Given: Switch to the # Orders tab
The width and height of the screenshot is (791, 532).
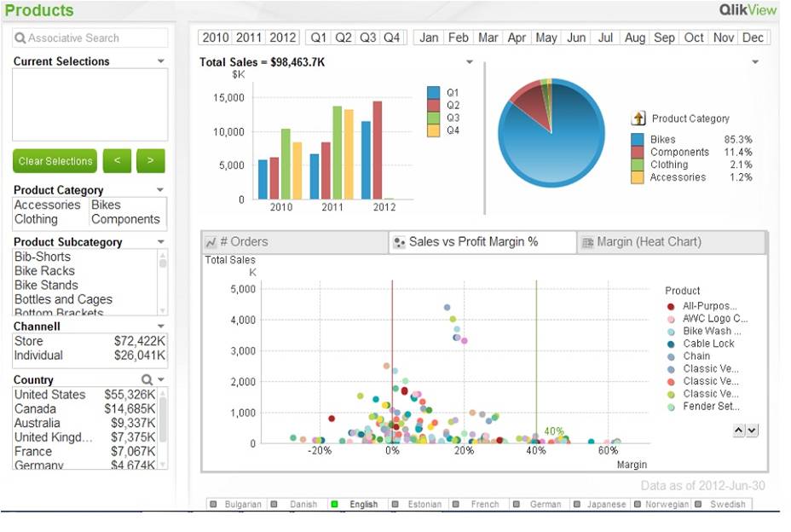Looking at the screenshot, I should pos(247,242).
